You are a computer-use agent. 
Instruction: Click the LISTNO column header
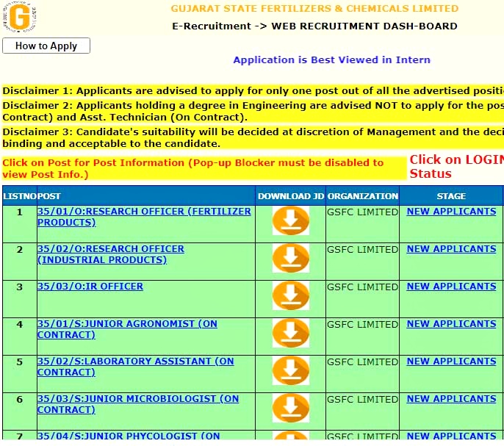click(20, 196)
